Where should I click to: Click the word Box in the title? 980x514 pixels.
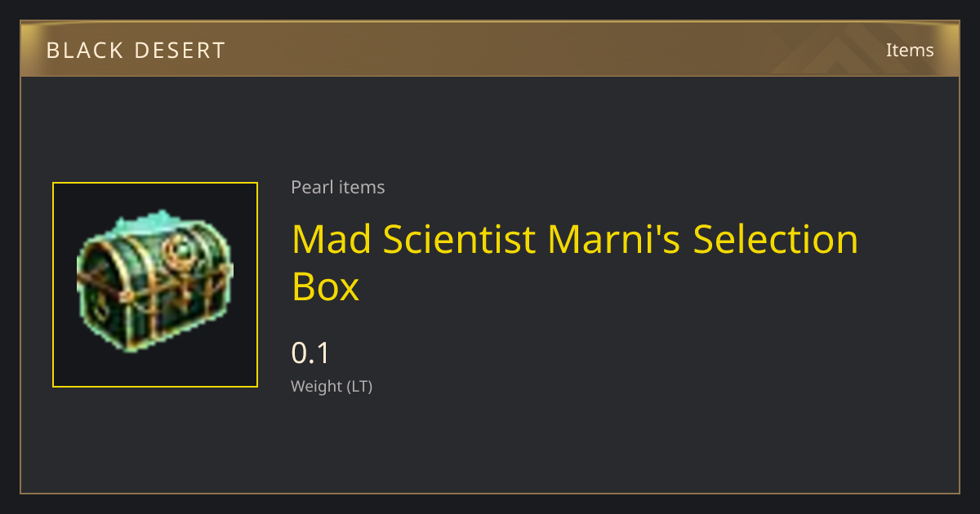pos(325,287)
